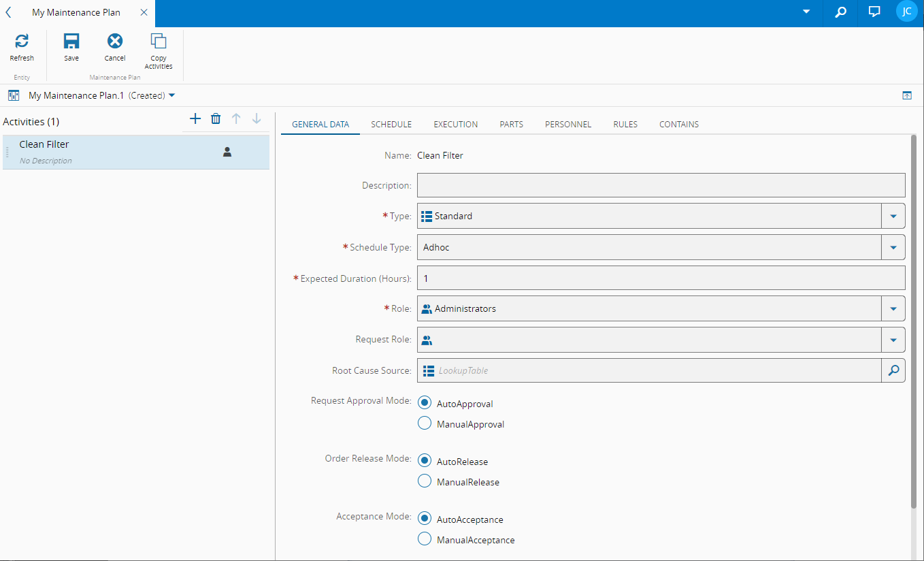Image resolution: width=924 pixels, height=561 pixels.
Task: Open the search magnifier in the top bar
Action: click(841, 12)
